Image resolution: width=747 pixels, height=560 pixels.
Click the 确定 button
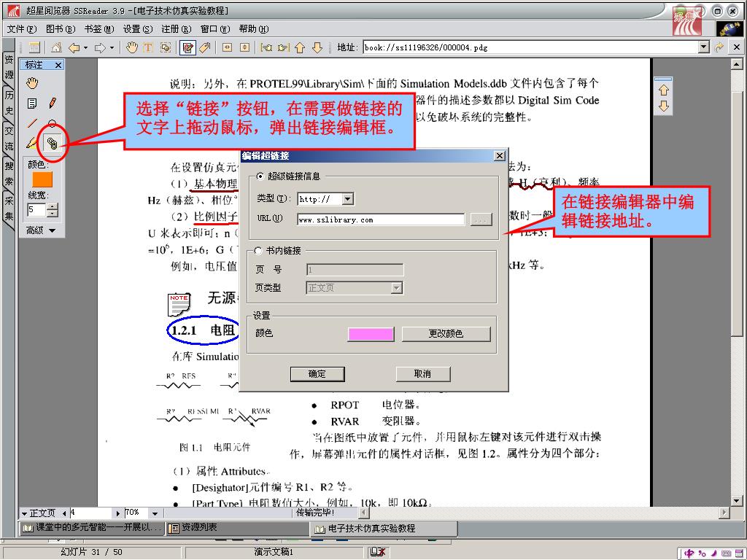317,374
